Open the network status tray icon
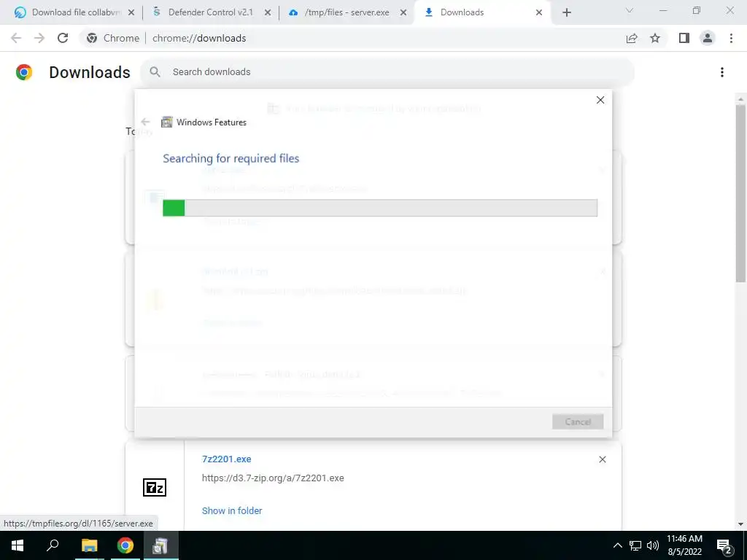The width and height of the screenshot is (747, 560). coord(635,545)
